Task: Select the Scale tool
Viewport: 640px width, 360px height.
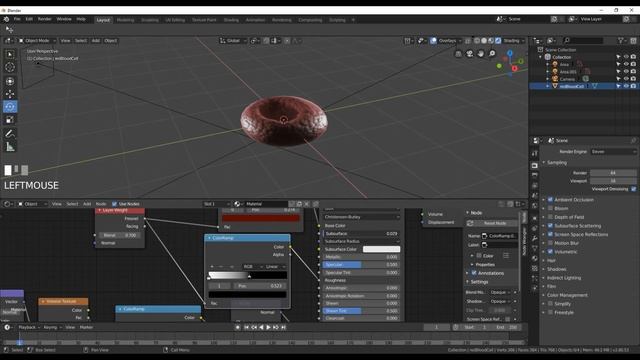Action: click(x=10, y=120)
